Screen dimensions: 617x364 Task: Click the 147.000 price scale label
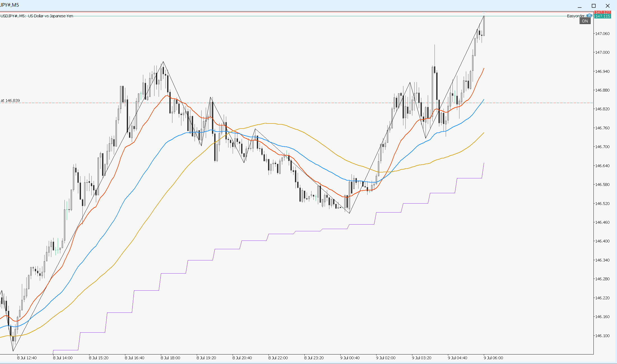point(602,52)
